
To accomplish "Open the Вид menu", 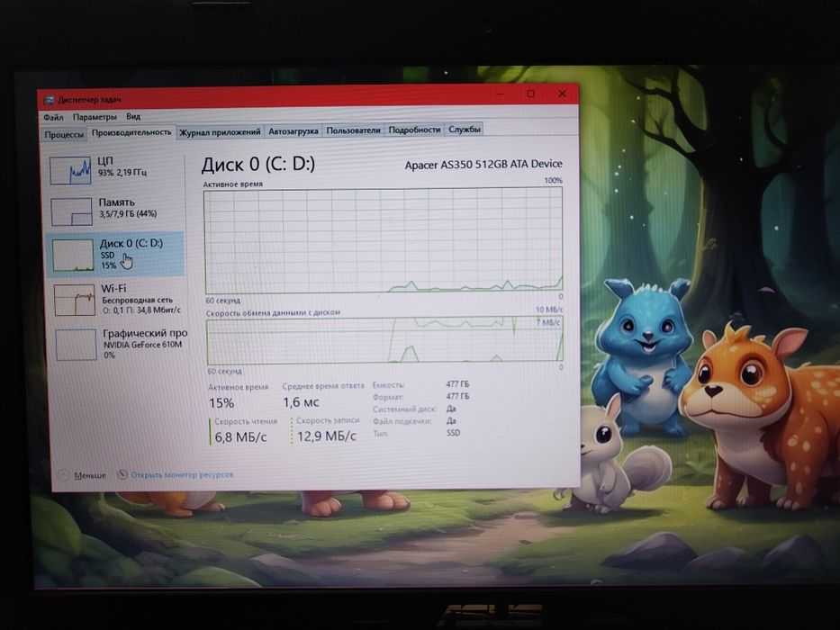I will 133,116.
